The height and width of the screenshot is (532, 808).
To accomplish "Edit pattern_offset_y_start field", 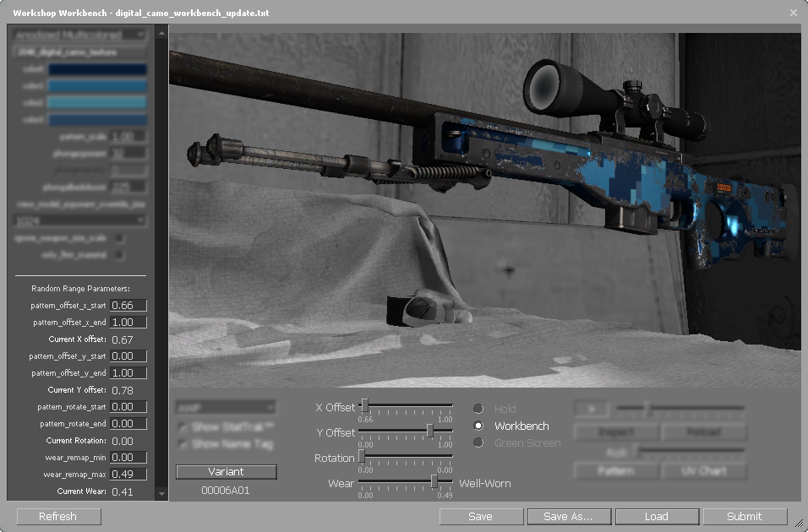I will (128, 356).
